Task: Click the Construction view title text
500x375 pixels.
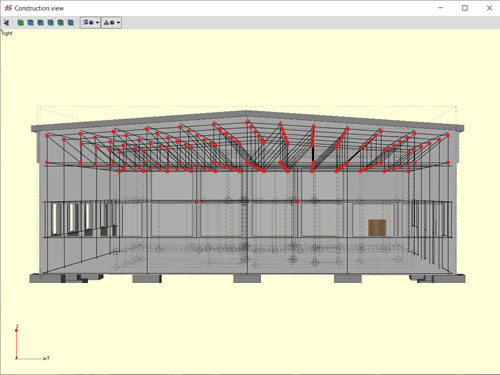Action: point(39,8)
